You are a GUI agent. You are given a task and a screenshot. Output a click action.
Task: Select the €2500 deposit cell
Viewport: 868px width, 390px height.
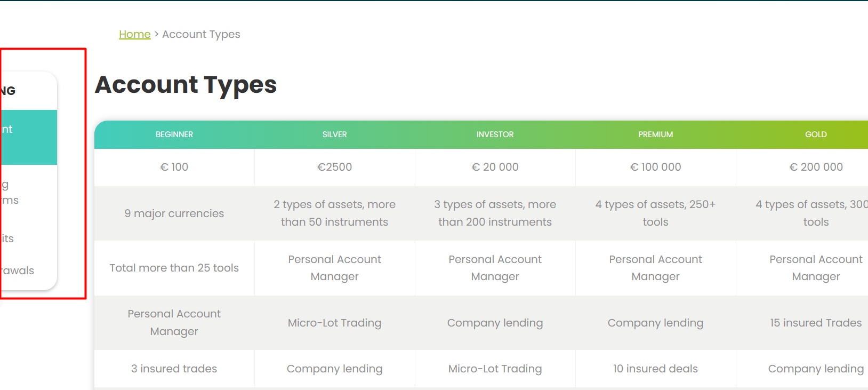[335, 167]
